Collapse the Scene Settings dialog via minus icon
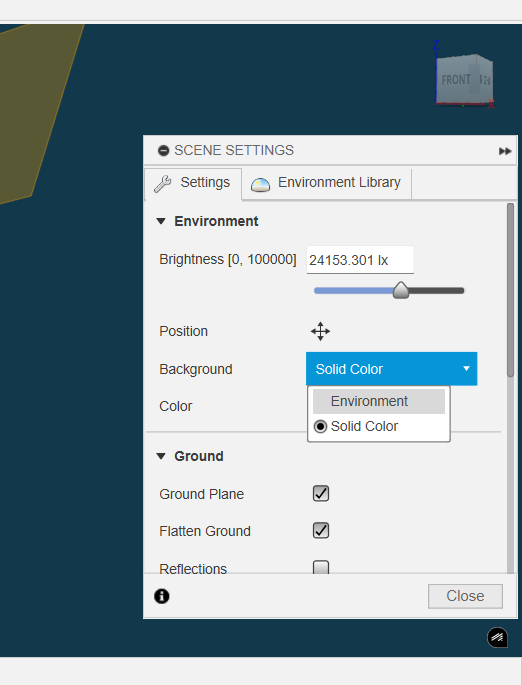This screenshot has width=522, height=685. click(163, 151)
